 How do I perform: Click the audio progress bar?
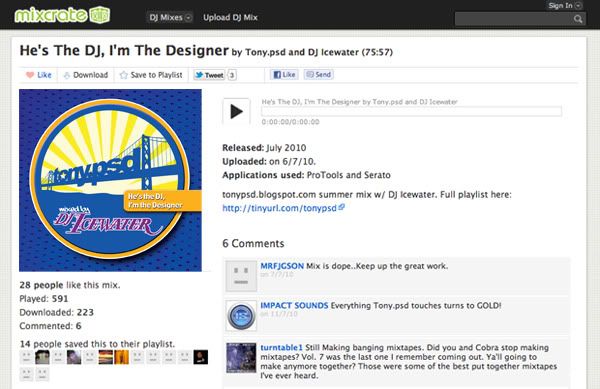tap(411, 111)
